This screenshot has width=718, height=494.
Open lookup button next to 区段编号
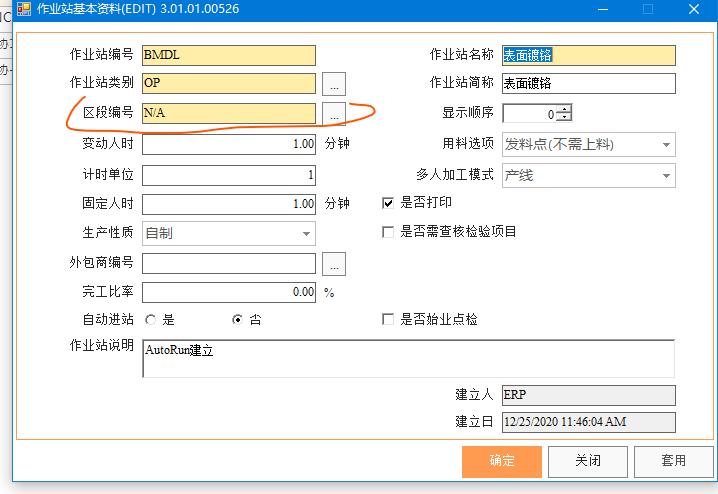pos(334,114)
